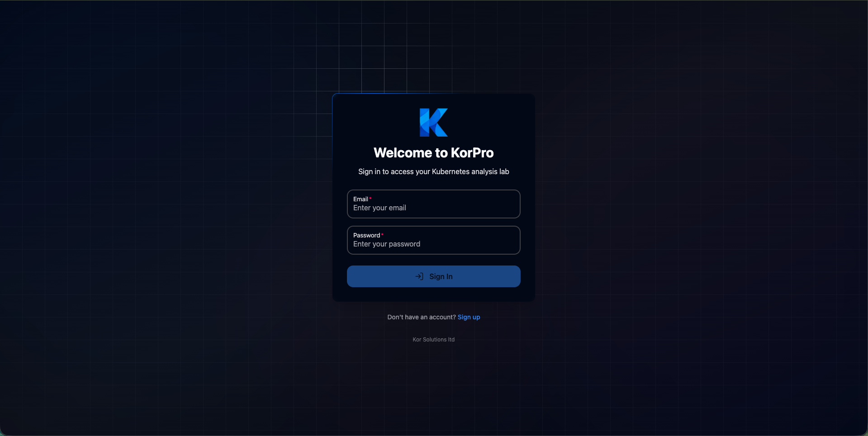Click the red asterisk beside Password
Viewport: 868px width, 436px height.
382,234
